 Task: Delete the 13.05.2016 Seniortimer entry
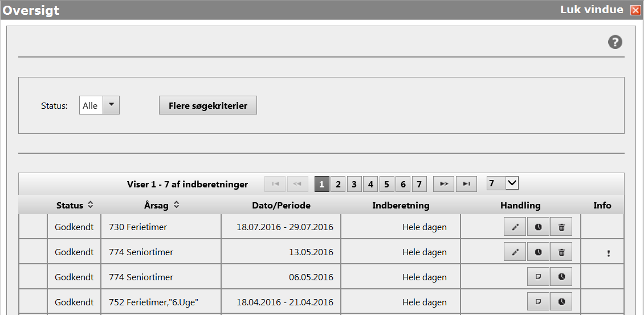pyautogui.click(x=561, y=252)
